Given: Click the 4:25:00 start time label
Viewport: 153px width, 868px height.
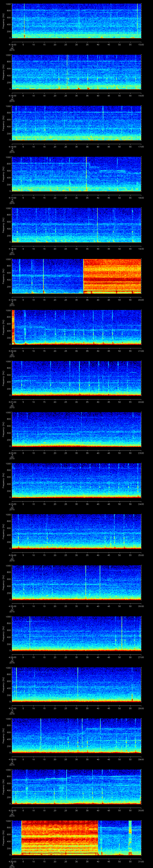Looking at the screenshot, I should tap(12, 606).
